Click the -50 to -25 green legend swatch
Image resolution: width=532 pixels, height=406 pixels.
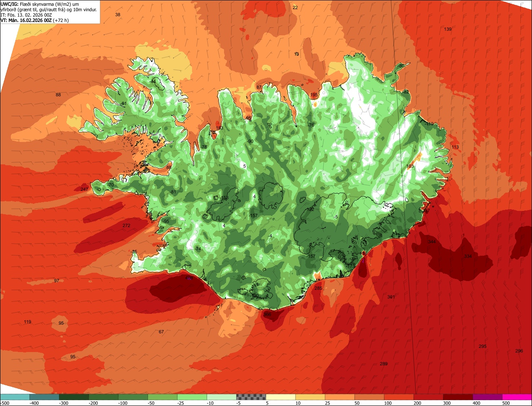tap(163, 396)
